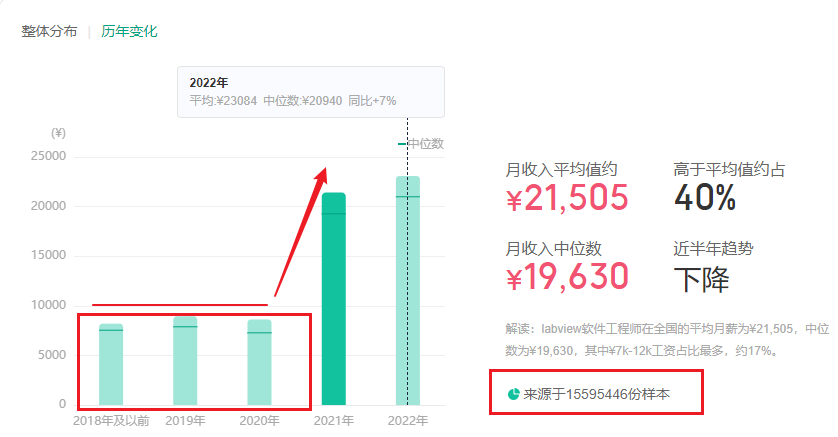
Task: Click the 2018年及以前 axis label
Action: click(x=111, y=421)
